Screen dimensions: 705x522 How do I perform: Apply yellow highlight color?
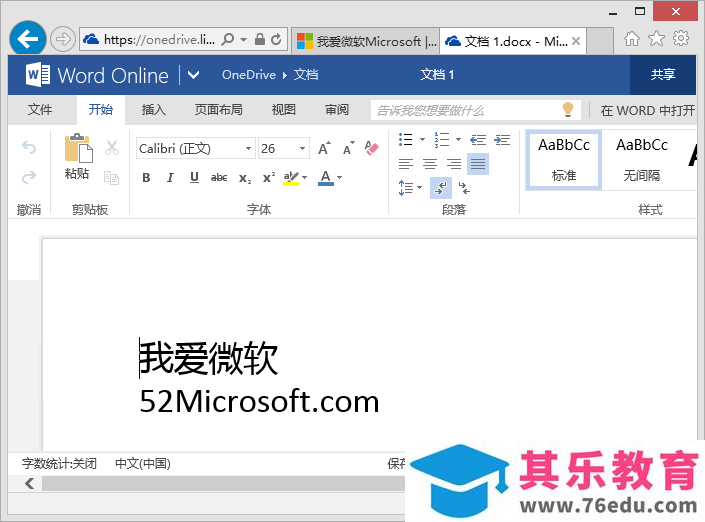(291, 178)
